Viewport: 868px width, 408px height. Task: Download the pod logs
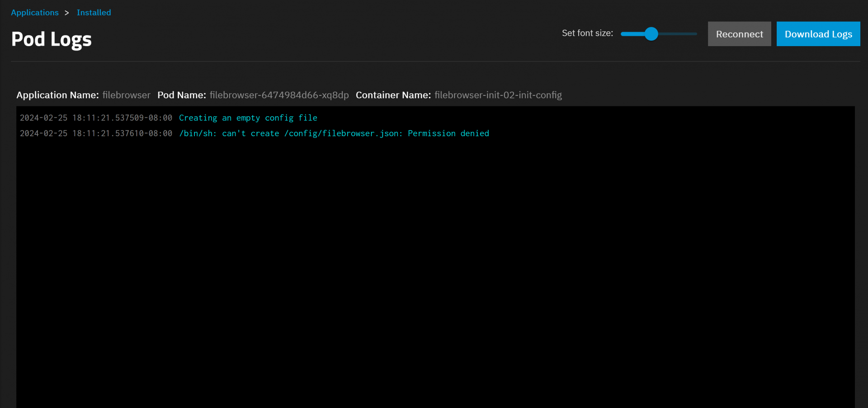coord(818,34)
